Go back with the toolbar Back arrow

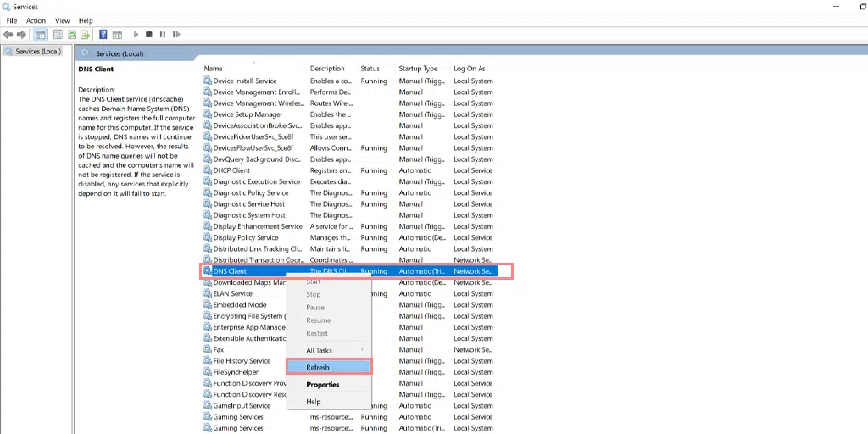pos(8,34)
